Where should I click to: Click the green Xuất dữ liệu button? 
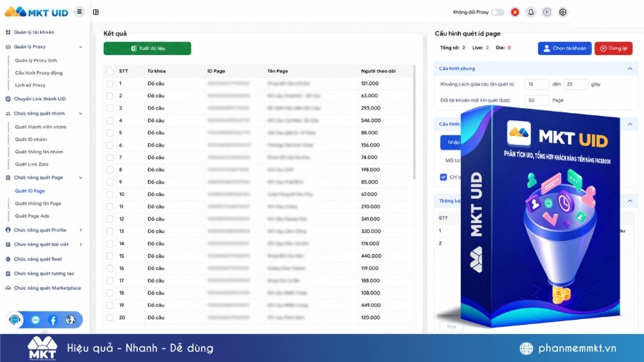point(147,49)
